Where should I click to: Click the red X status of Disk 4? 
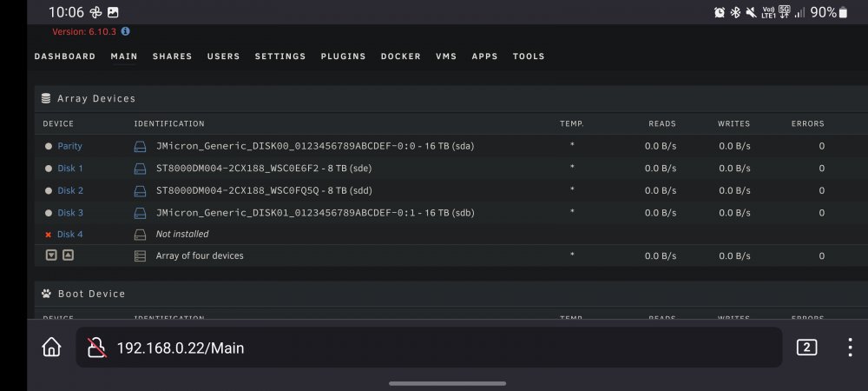(48, 235)
